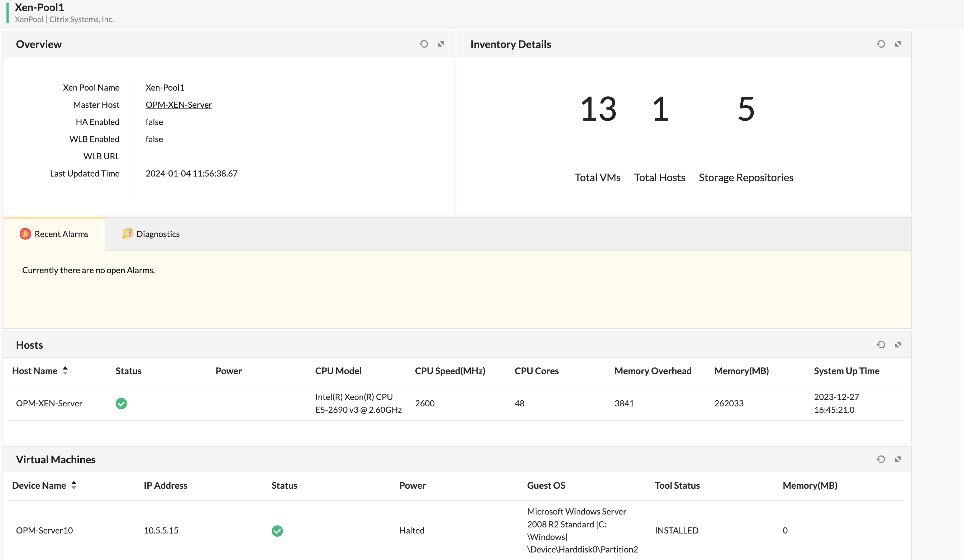Click the Halted power state cell

[412, 531]
